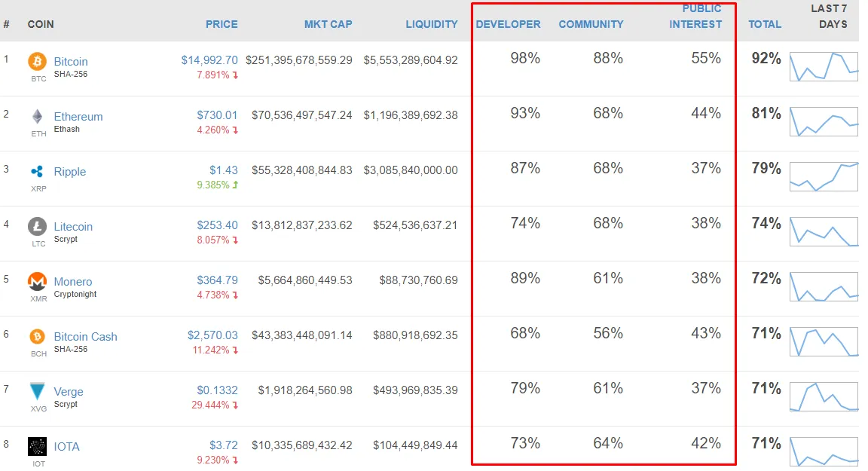Sort table by DEVELOPER header
Image resolution: width=868 pixels, height=471 pixels.
508,24
